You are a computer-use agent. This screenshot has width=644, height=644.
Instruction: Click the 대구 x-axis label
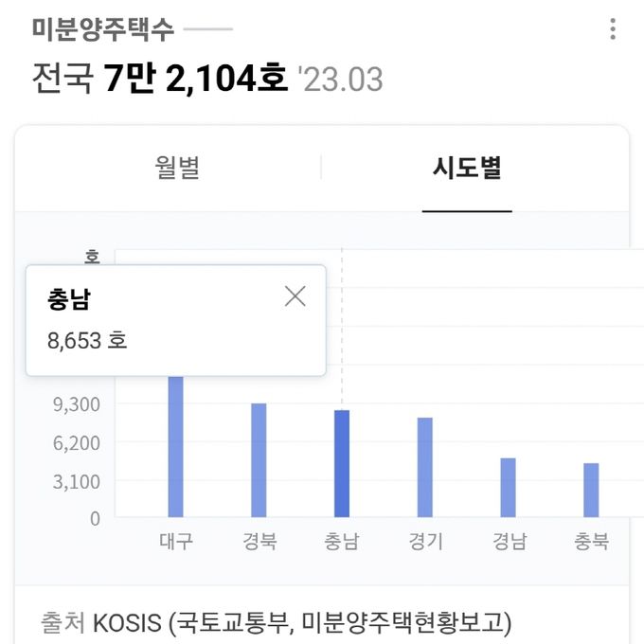click(x=176, y=541)
